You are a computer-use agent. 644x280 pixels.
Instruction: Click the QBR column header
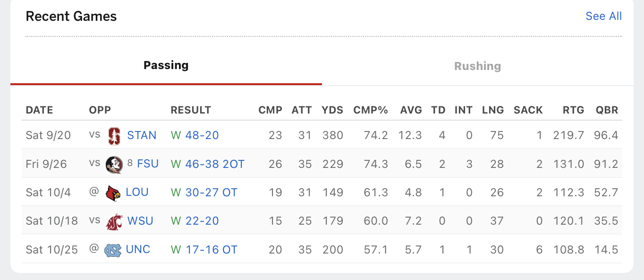pos(607,110)
